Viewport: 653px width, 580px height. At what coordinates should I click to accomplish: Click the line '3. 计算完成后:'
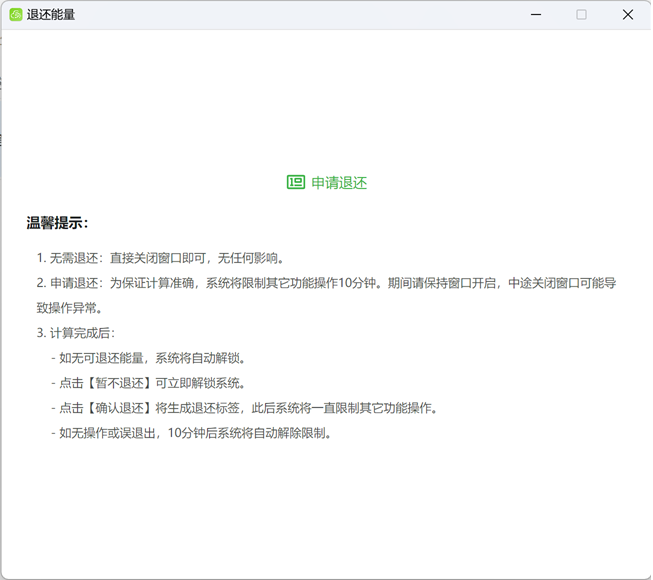75,333
